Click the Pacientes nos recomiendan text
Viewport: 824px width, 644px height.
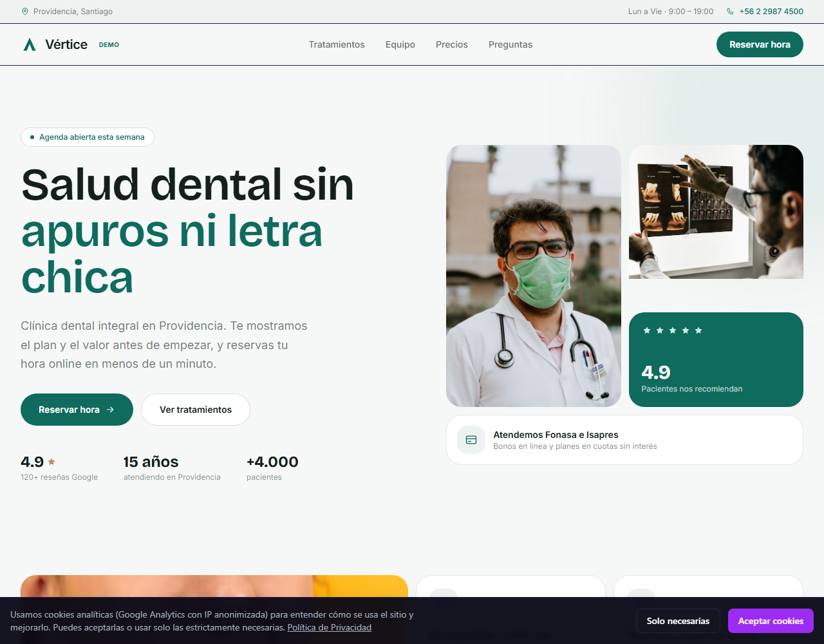click(692, 389)
